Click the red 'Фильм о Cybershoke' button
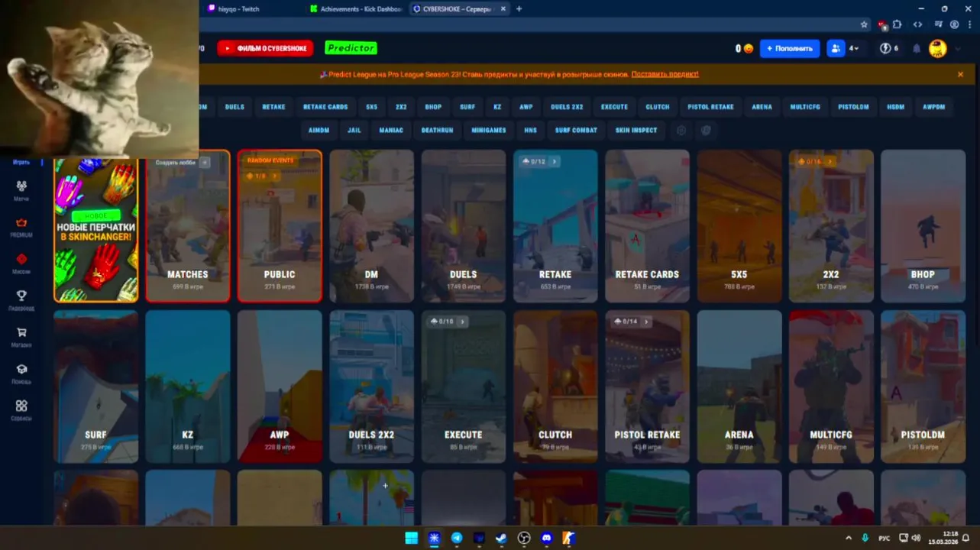980x550 pixels. click(x=266, y=48)
